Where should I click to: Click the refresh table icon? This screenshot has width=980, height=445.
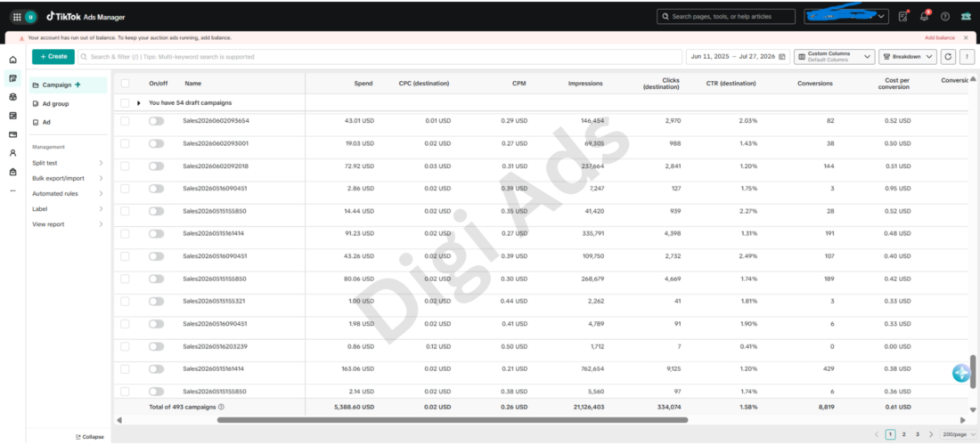(948, 57)
